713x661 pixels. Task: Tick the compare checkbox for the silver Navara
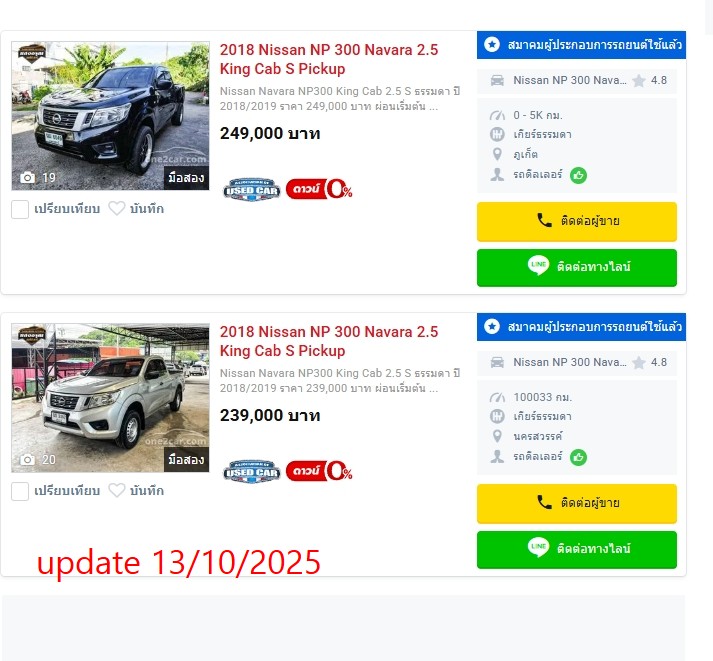[x=20, y=491]
